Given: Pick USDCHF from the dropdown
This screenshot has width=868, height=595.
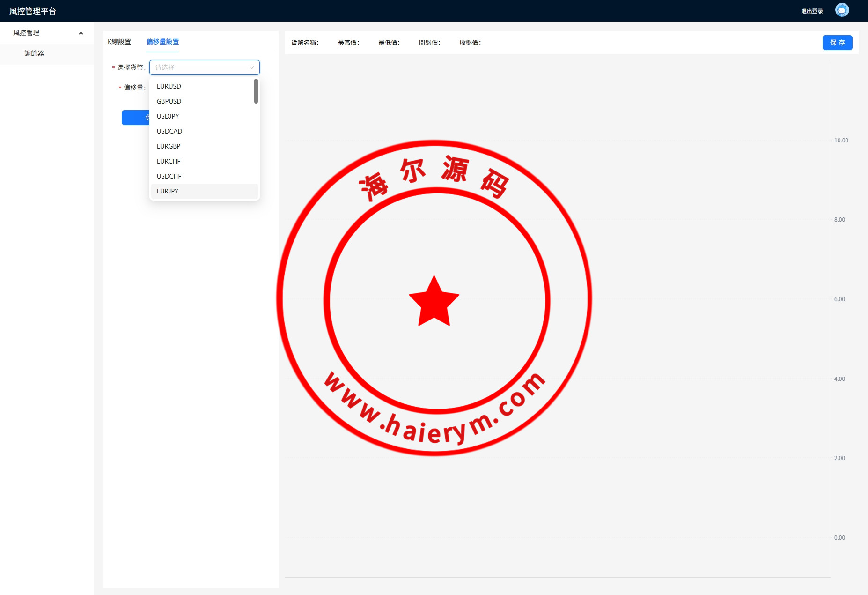Looking at the screenshot, I should tap(169, 176).
